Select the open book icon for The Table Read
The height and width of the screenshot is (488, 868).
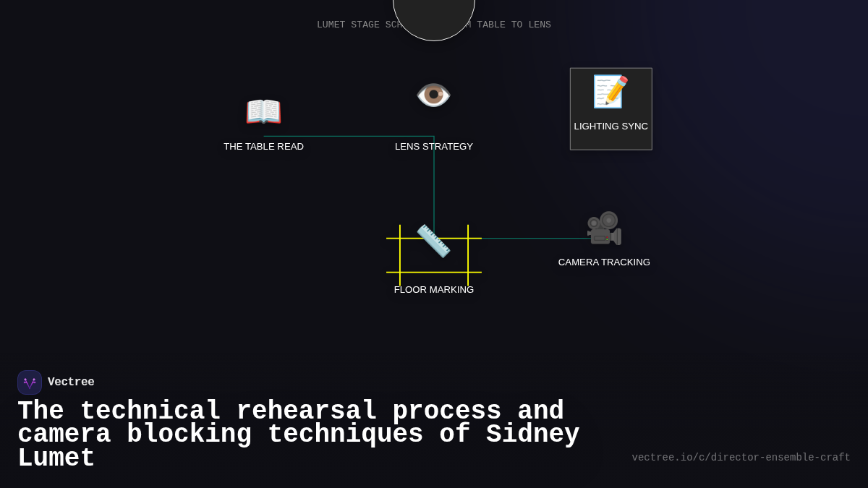point(263,111)
